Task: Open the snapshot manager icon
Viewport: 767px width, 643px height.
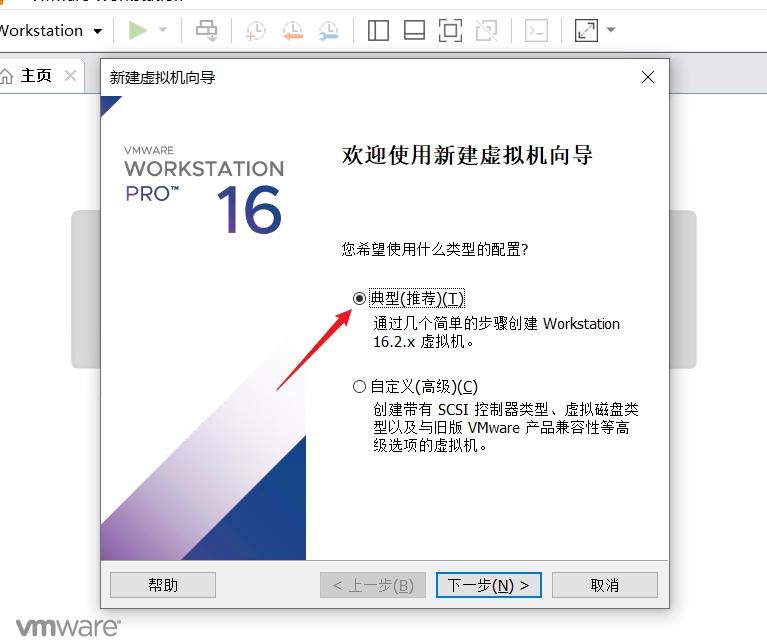Action: coord(329,30)
